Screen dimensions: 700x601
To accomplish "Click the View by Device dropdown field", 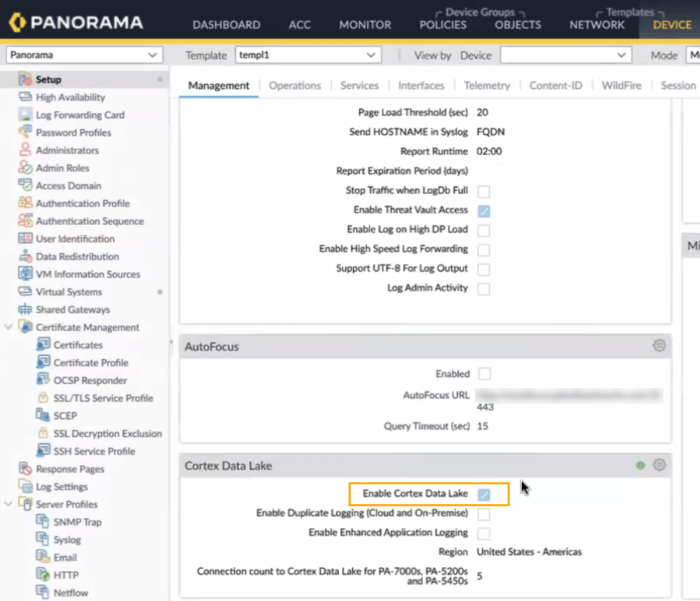I will [565, 55].
